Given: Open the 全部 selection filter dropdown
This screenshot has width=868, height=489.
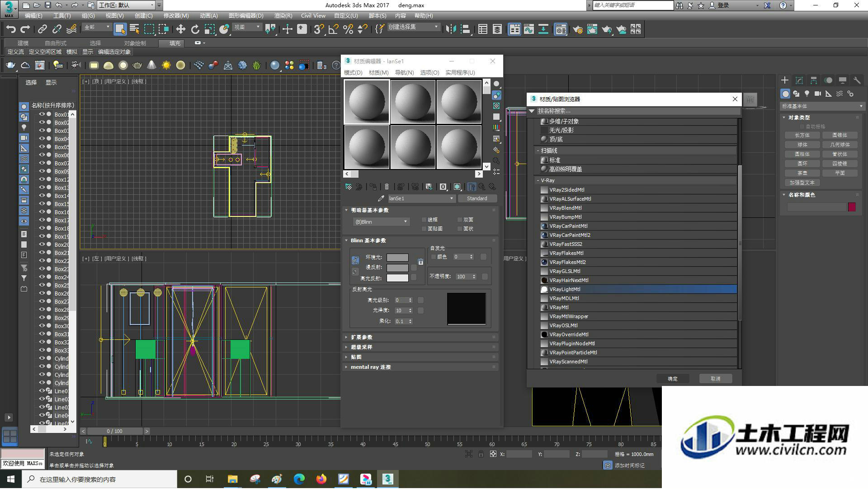Looking at the screenshot, I should coord(97,28).
